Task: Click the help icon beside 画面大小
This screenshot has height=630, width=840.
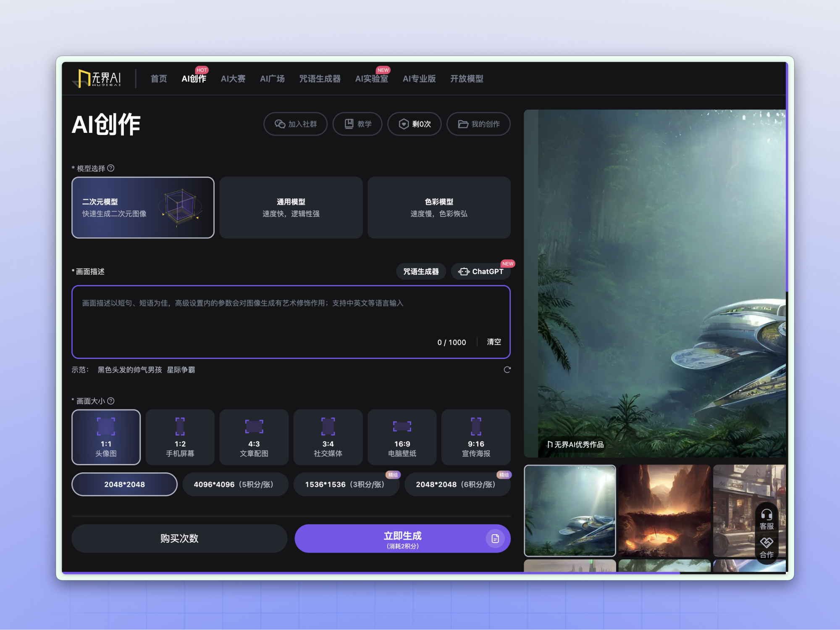Action: coord(111,401)
